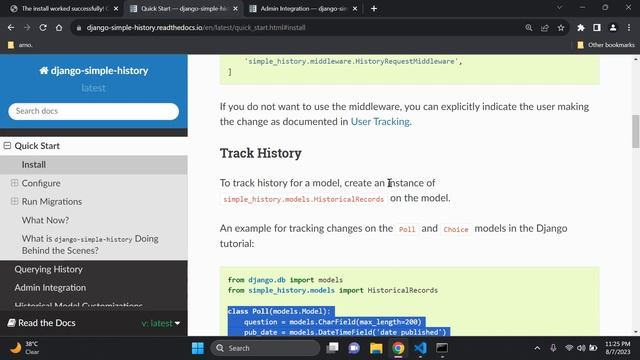The image size is (640, 360).
Task: Open the Wi-Fi network tray icon
Action: pos(569,348)
